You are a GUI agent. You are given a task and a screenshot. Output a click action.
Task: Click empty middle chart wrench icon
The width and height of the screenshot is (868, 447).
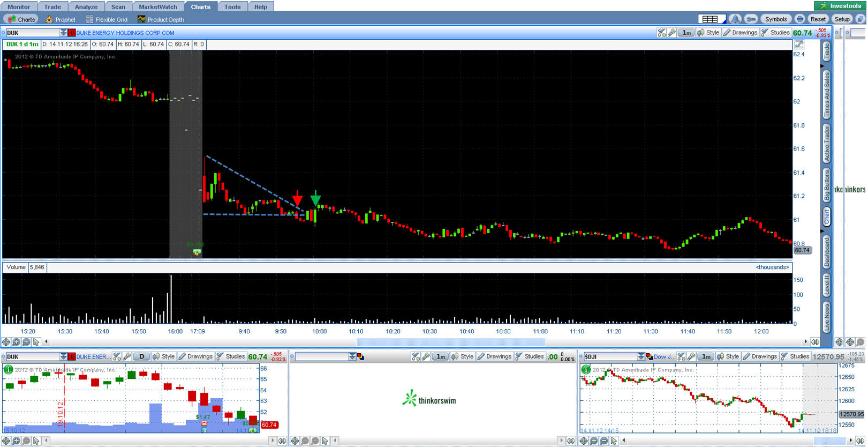tap(426, 356)
